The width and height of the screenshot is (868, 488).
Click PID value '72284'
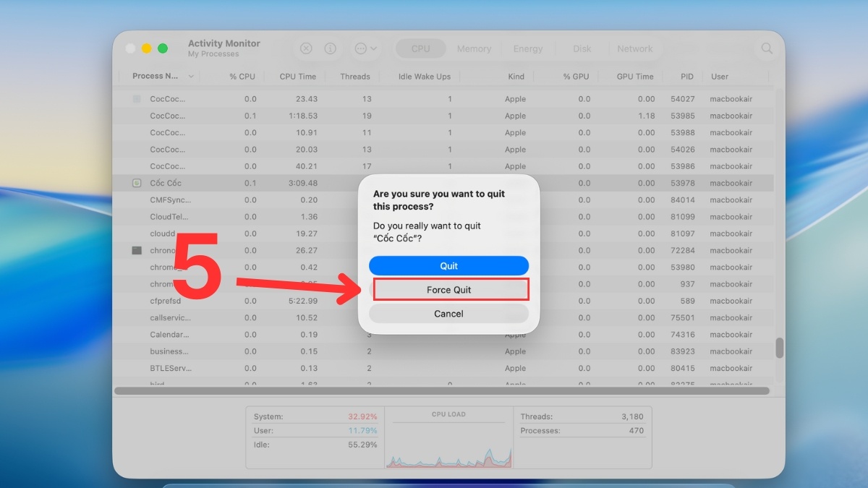(683, 251)
